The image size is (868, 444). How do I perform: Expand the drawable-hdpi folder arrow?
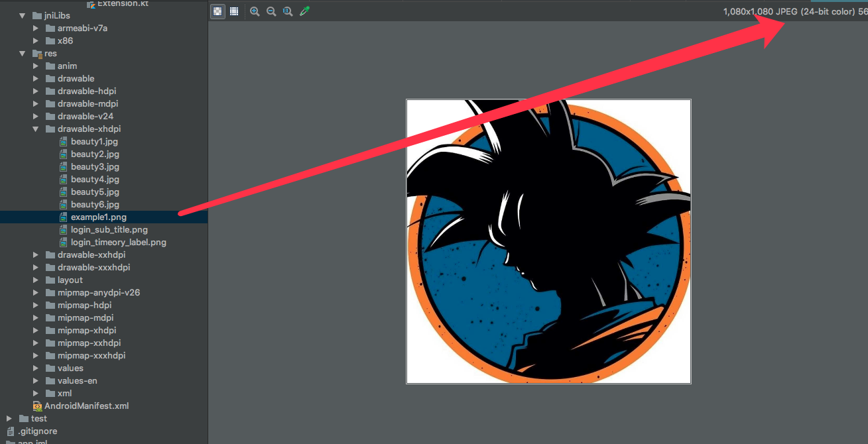click(x=36, y=91)
